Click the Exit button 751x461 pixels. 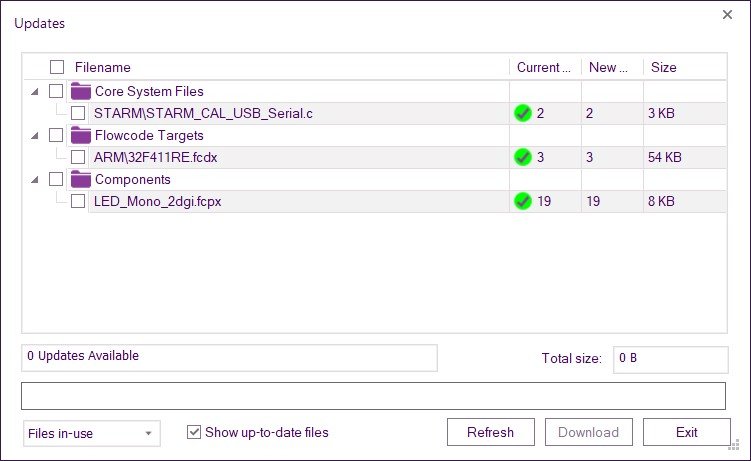coord(686,432)
